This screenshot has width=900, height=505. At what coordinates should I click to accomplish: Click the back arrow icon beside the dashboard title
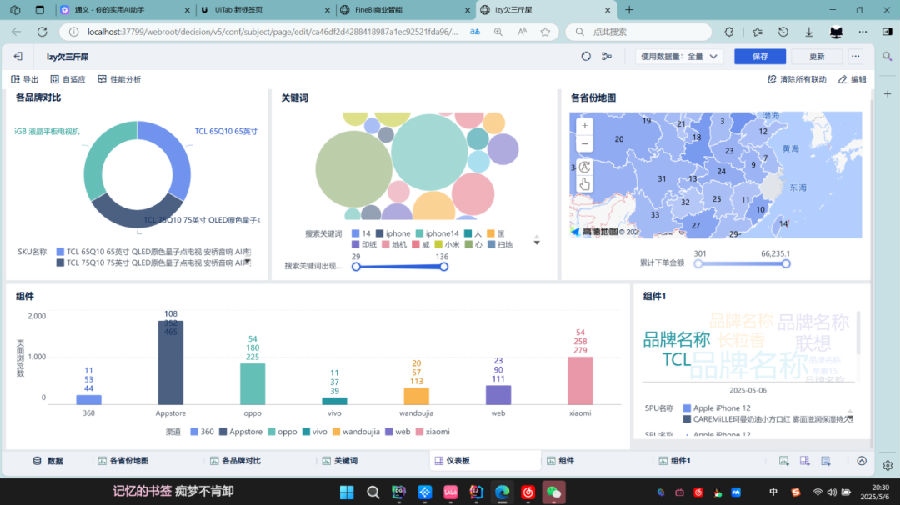(x=17, y=57)
